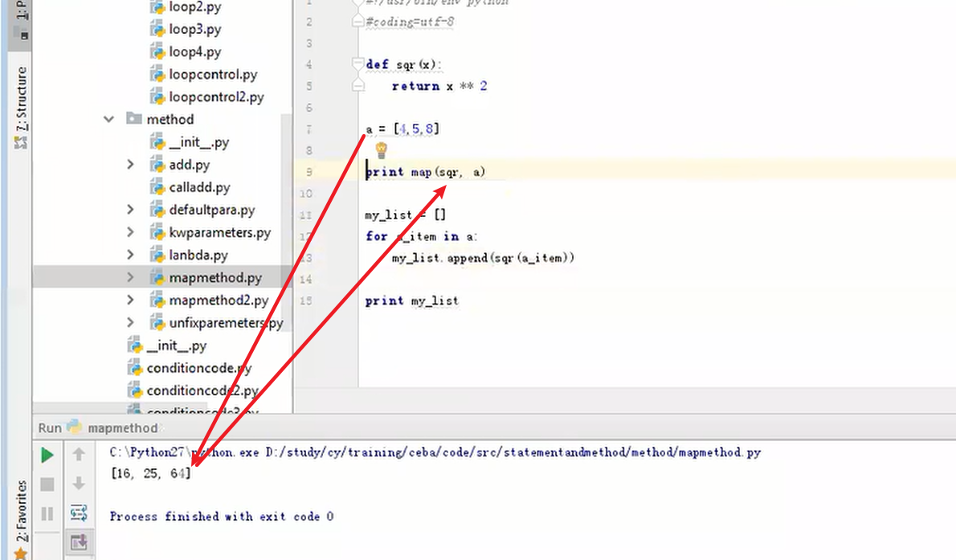
Task: Toggle soft-wrap in the run console
Action: (79, 513)
